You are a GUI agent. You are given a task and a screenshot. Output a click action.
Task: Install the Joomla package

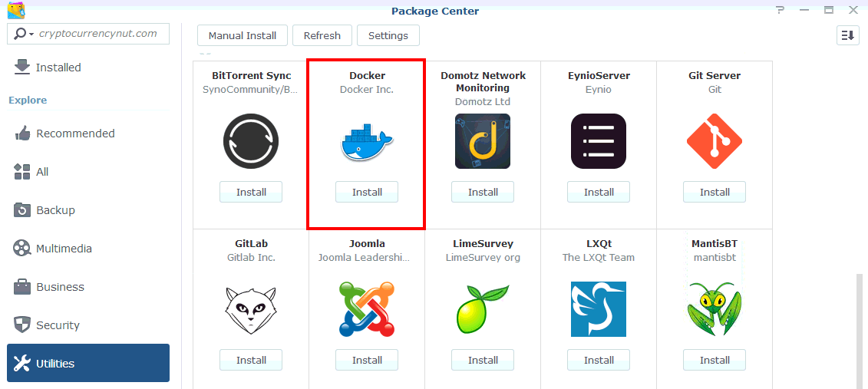click(x=367, y=360)
